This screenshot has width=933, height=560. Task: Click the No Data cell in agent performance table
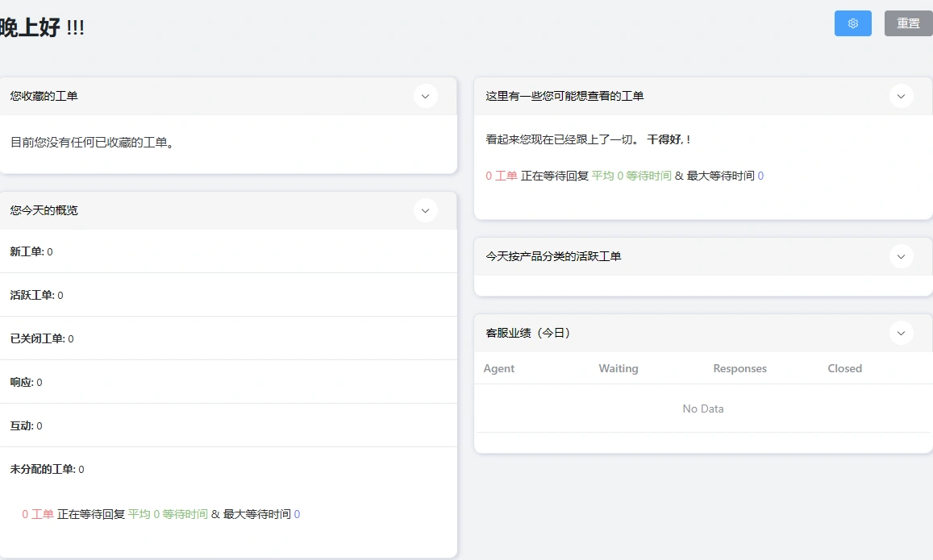click(x=702, y=409)
